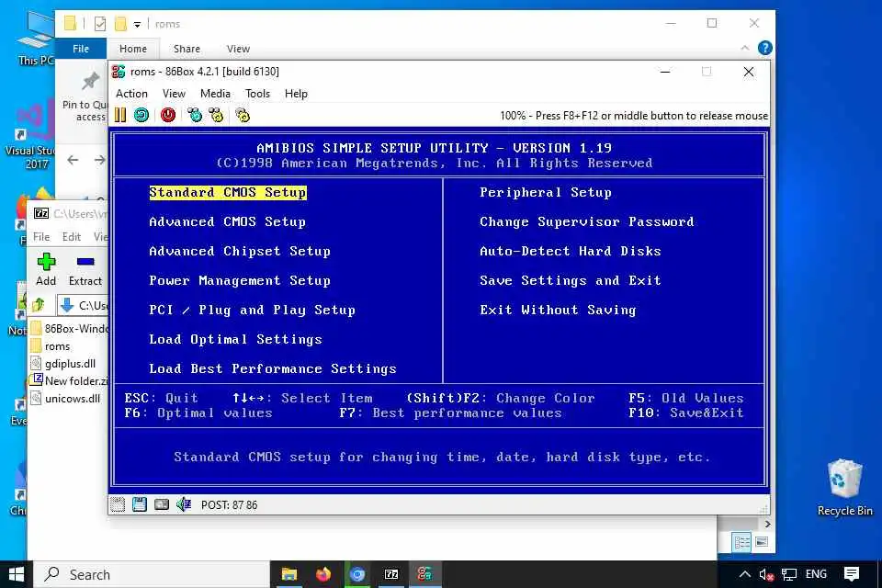
Task: Select Standard CMOS Setup in BIOS
Action: [x=228, y=192]
